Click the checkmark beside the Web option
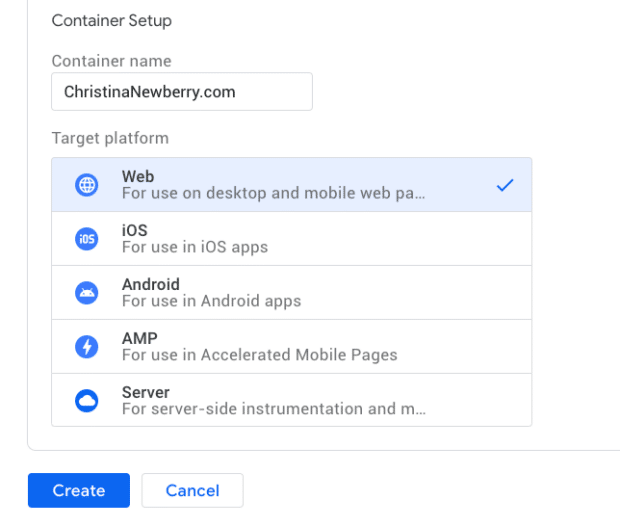 505,185
